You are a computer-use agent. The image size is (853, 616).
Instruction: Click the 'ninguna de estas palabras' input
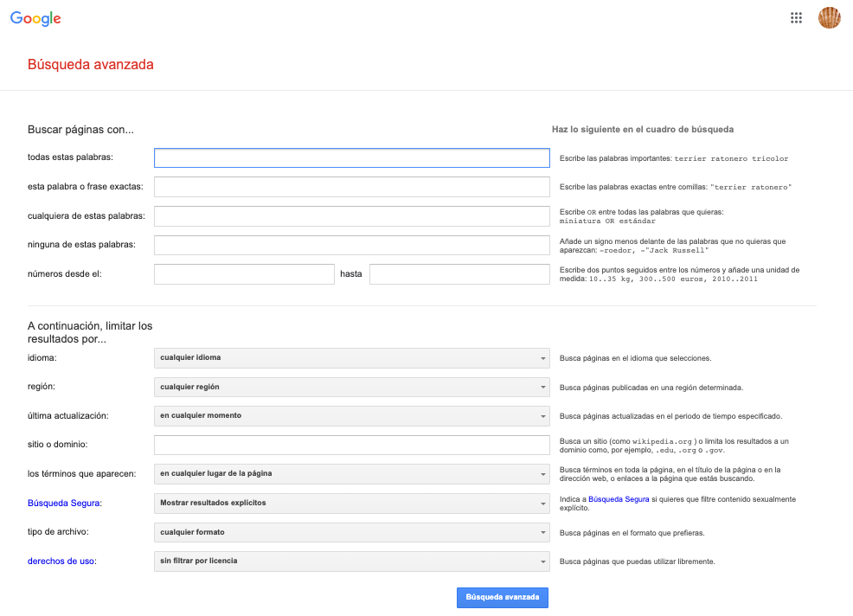[x=351, y=245]
